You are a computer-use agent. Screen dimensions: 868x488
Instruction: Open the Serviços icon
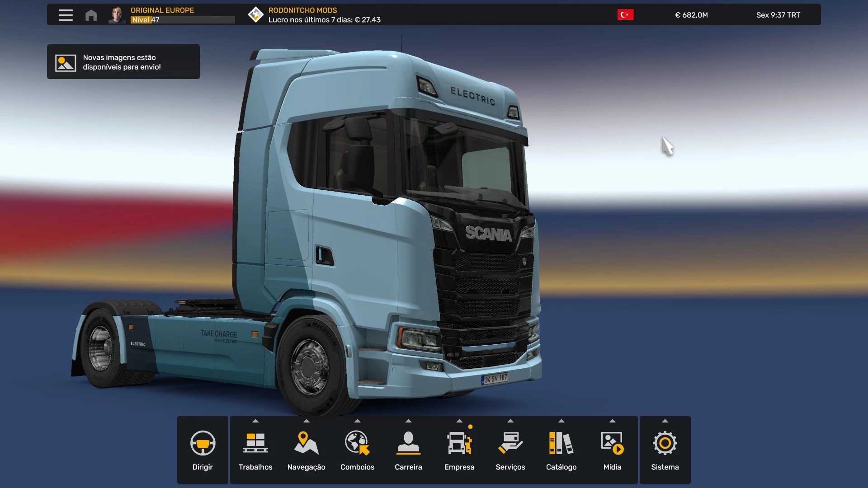510,443
